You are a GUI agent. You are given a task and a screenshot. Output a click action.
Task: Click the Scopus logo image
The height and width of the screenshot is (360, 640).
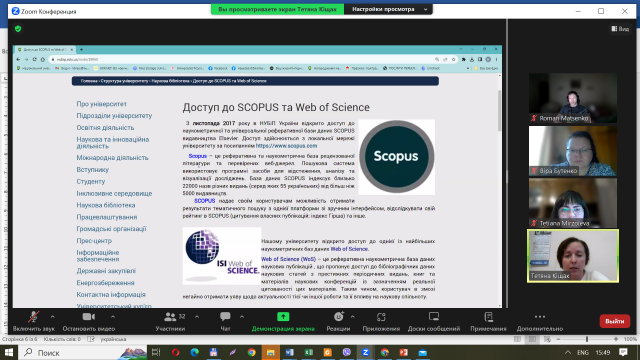(x=396, y=157)
